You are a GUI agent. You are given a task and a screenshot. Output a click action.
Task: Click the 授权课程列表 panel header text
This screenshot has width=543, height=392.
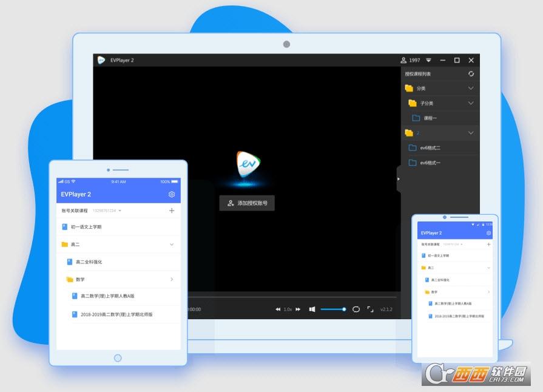pos(417,74)
